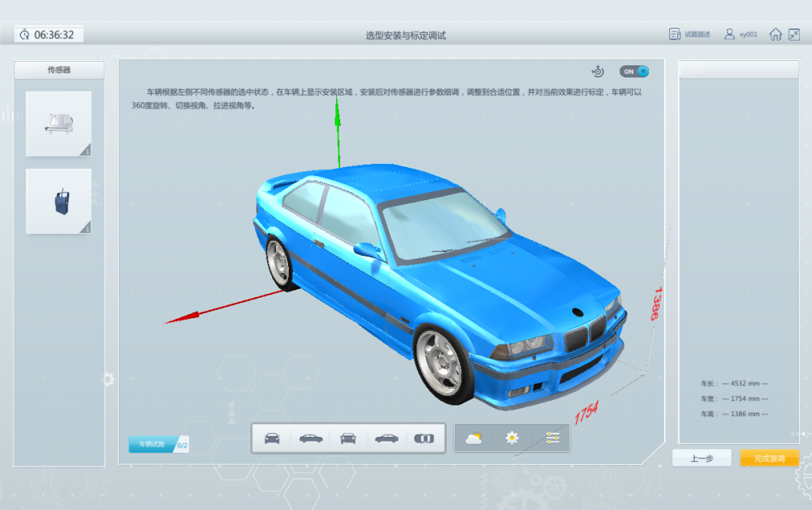Toggle the ON switch in the viewport

pyautogui.click(x=634, y=71)
